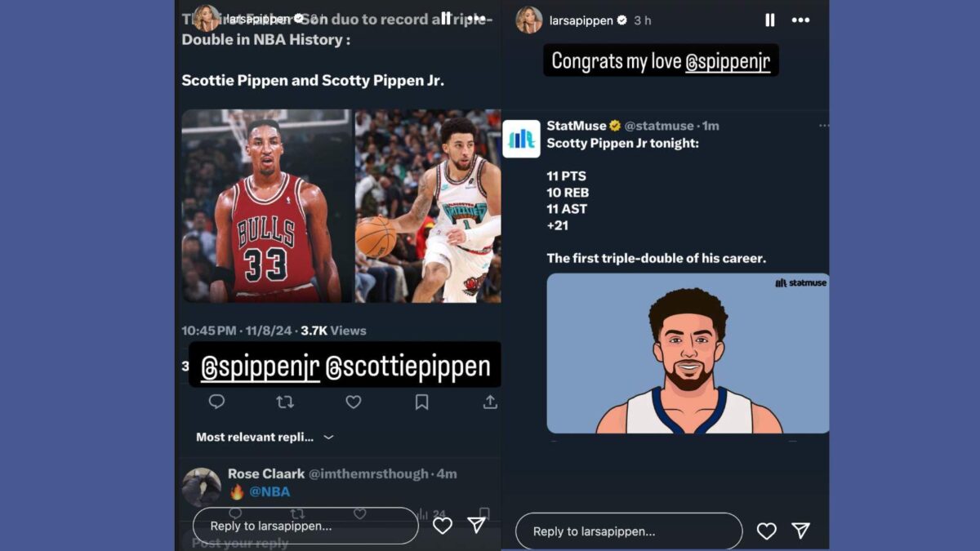The height and width of the screenshot is (551, 980).
Task: Open the @spippenjr mention in Congrats caption
Action: 727,61
